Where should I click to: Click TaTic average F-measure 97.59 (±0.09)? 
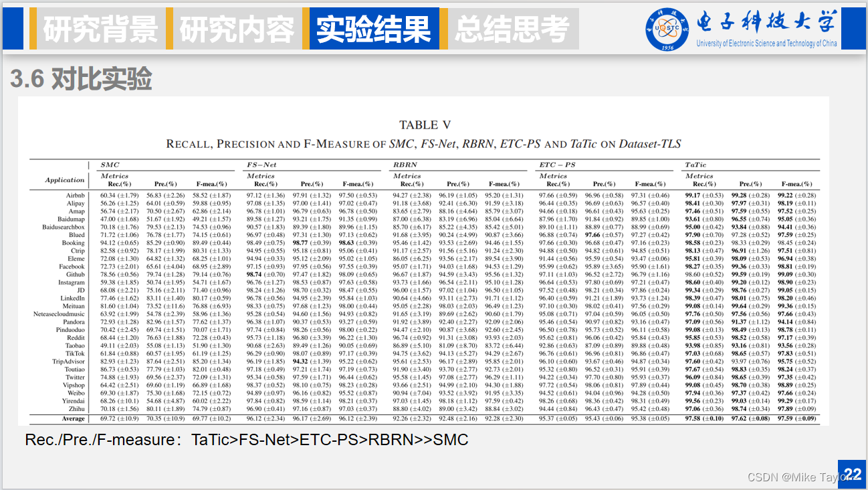(796, 418)
